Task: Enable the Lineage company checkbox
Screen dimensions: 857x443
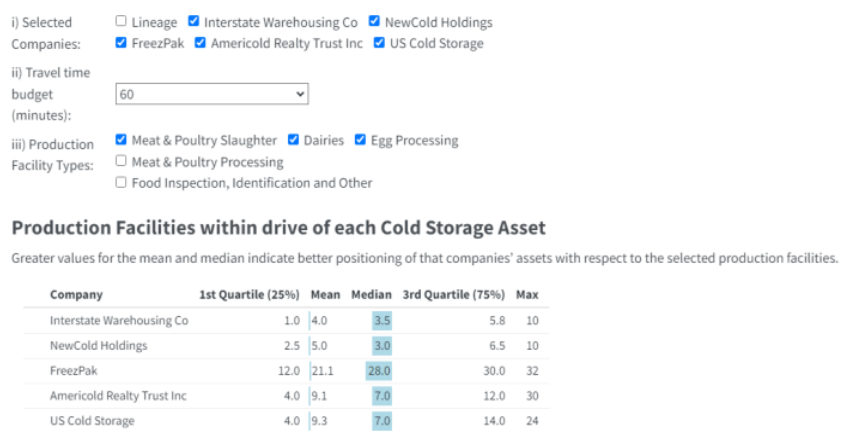Action: 121,21
